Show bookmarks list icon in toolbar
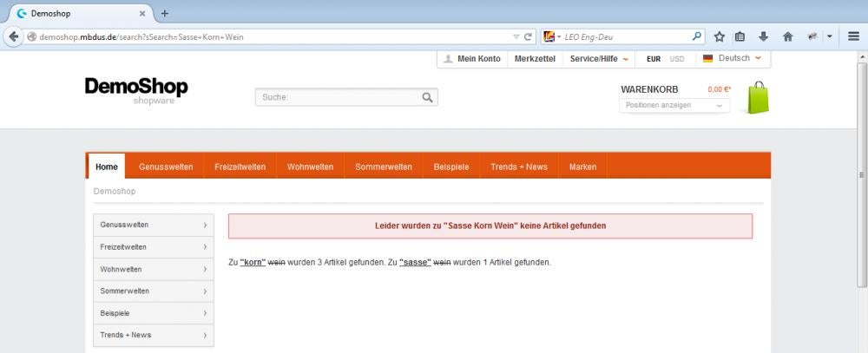 (740, 36)
